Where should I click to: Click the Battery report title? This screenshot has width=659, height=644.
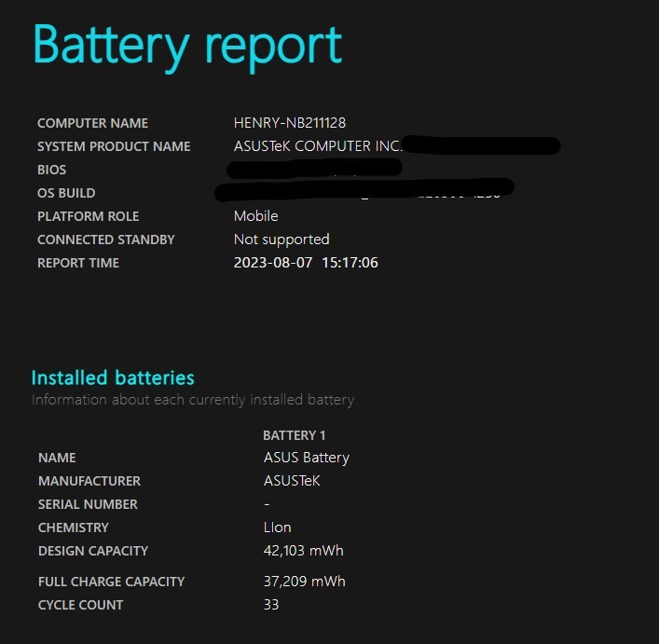(187, 47)
